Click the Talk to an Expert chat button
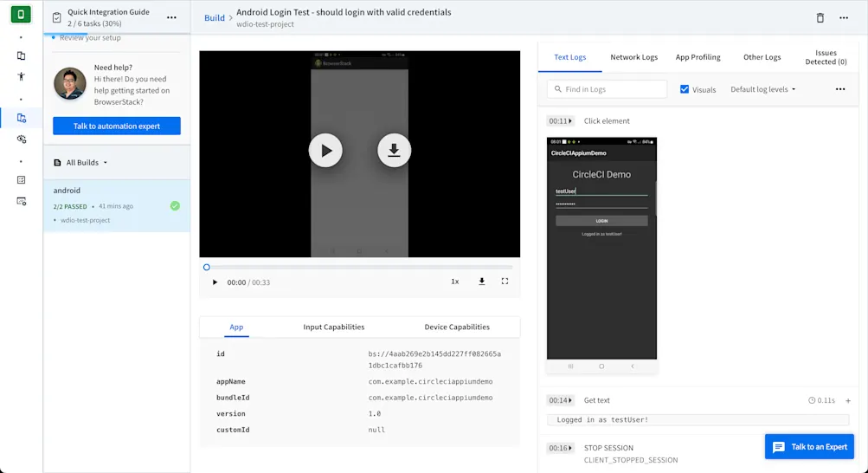 coord(809,446)
